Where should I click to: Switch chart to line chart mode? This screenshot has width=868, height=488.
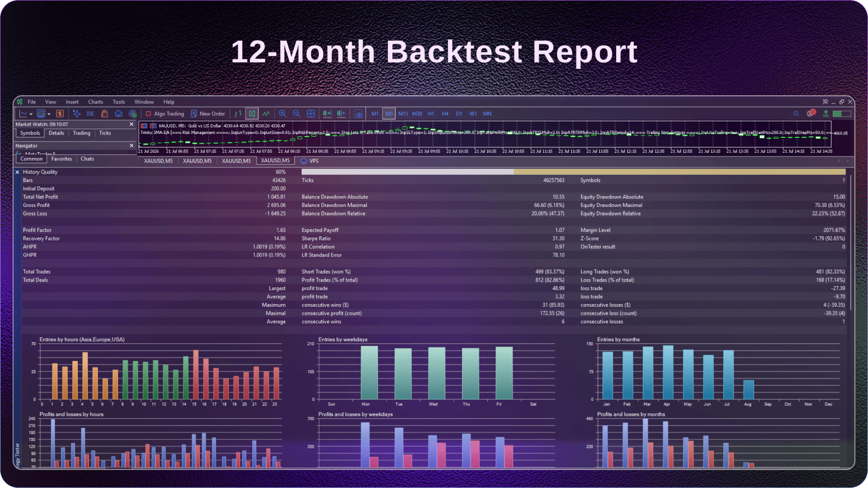pos(266,114)
